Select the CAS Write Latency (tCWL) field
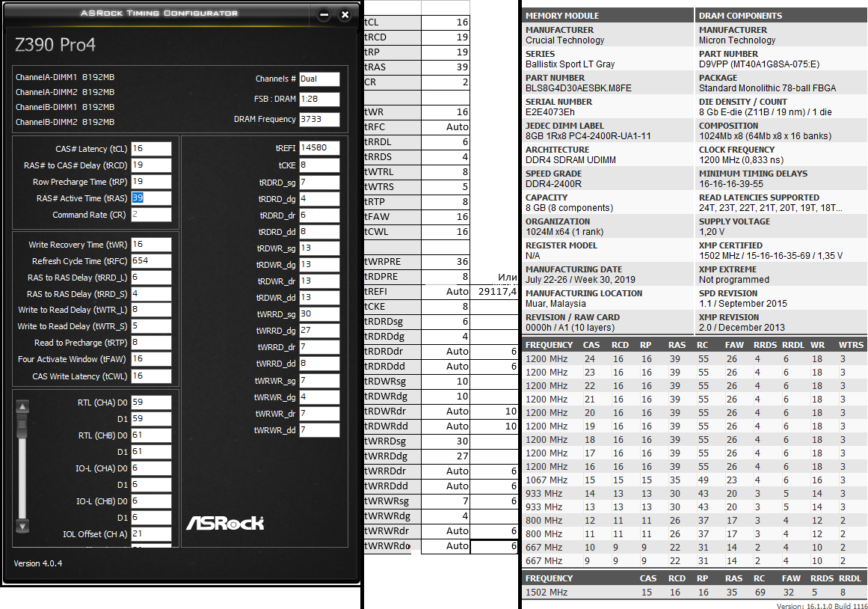868x609 pixels. pos(151,376)
